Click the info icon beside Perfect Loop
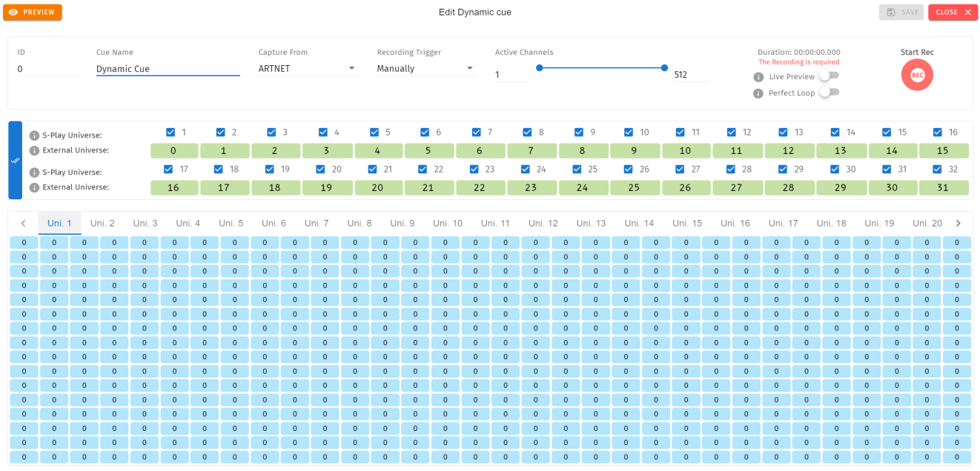 [758, 93]
